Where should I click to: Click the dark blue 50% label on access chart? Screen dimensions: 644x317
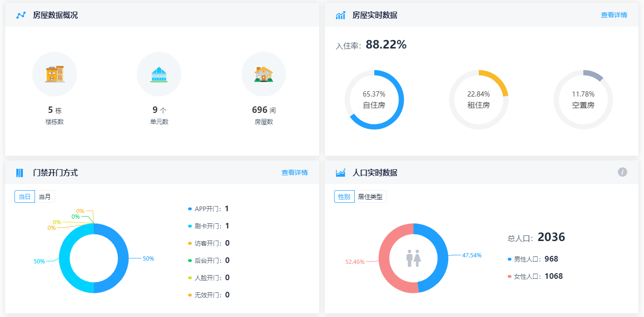(x=148, y=258)
